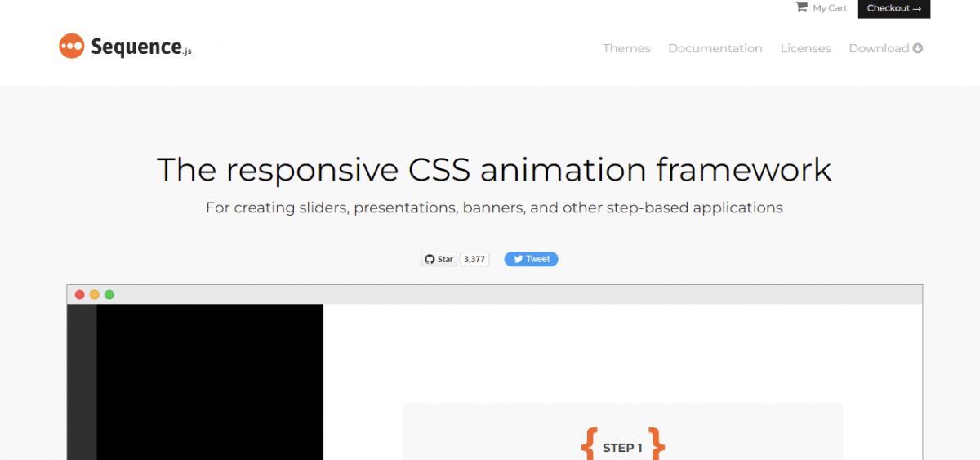Go to Checkout
This screenshot has width=980, height=460.
894,8
